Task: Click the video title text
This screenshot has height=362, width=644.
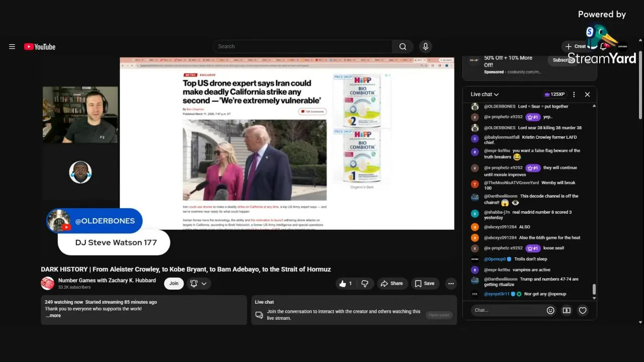Action: click(x=186, y=269)
